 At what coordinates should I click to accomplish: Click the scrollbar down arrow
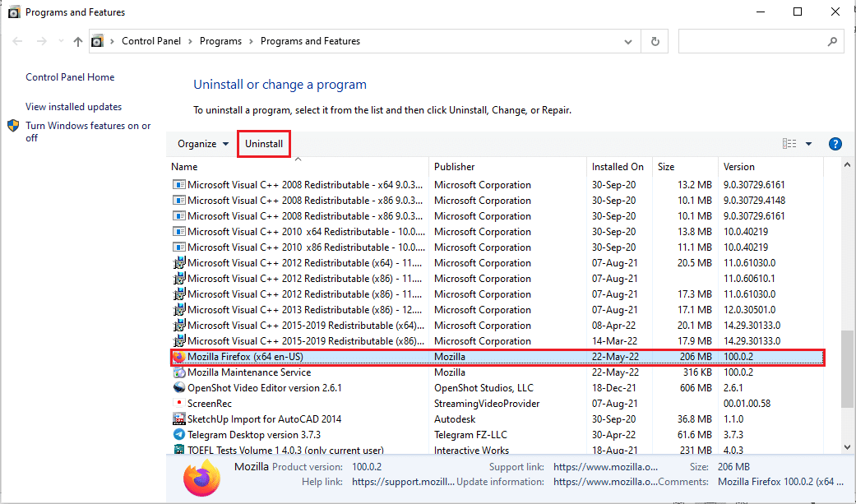click(847, 446)
